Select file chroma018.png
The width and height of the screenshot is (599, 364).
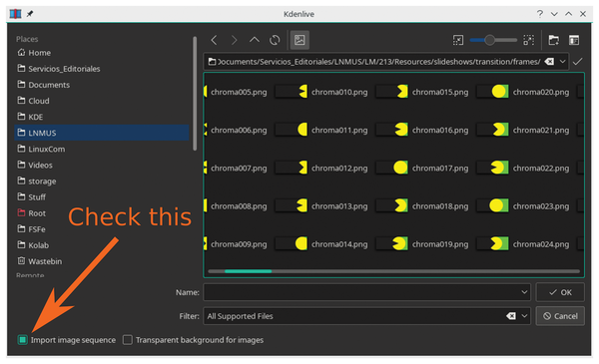coord(422,206)
